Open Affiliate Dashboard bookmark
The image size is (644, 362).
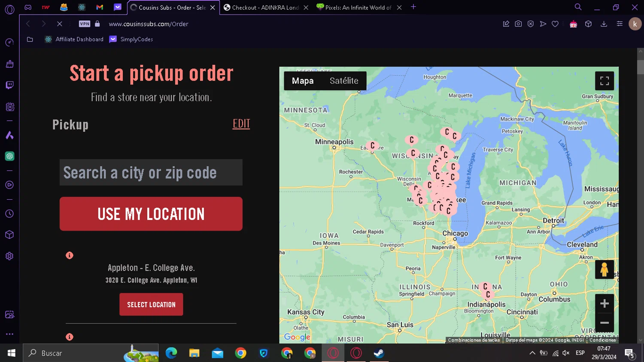[x=74, y=39]
